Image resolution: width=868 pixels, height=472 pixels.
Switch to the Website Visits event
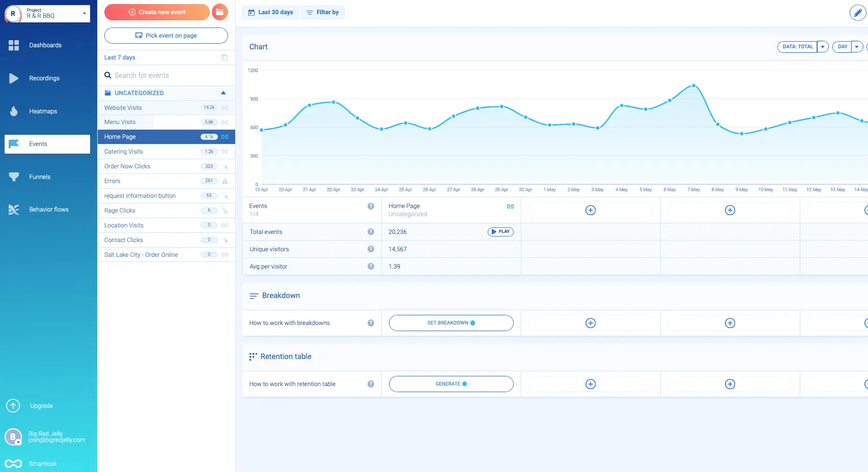[123, 107]
